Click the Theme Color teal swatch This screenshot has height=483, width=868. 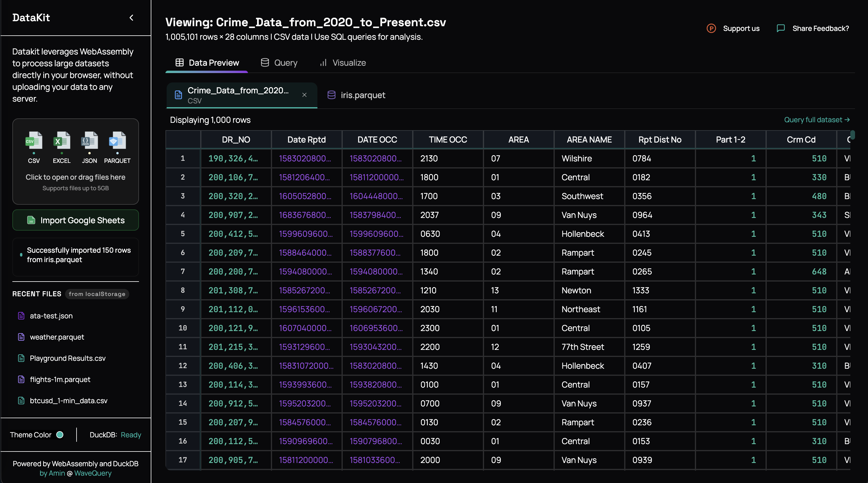point(60,434)
